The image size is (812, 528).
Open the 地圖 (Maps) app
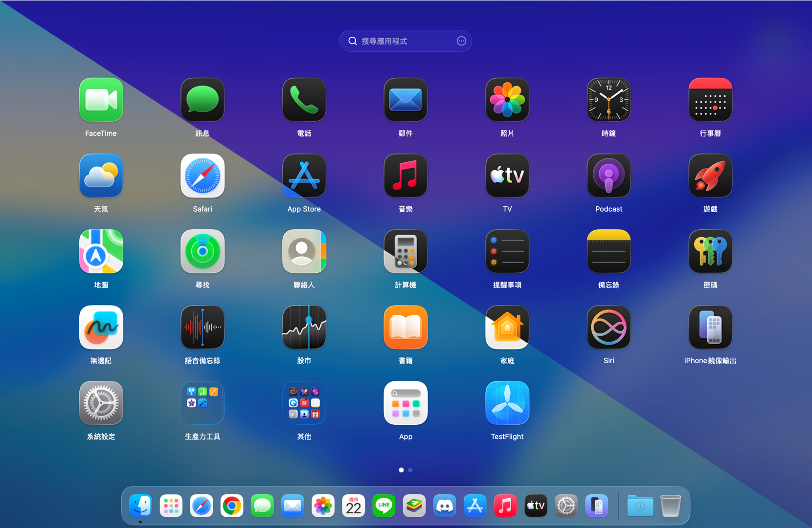pyautogui.click(x=101, y=252)
